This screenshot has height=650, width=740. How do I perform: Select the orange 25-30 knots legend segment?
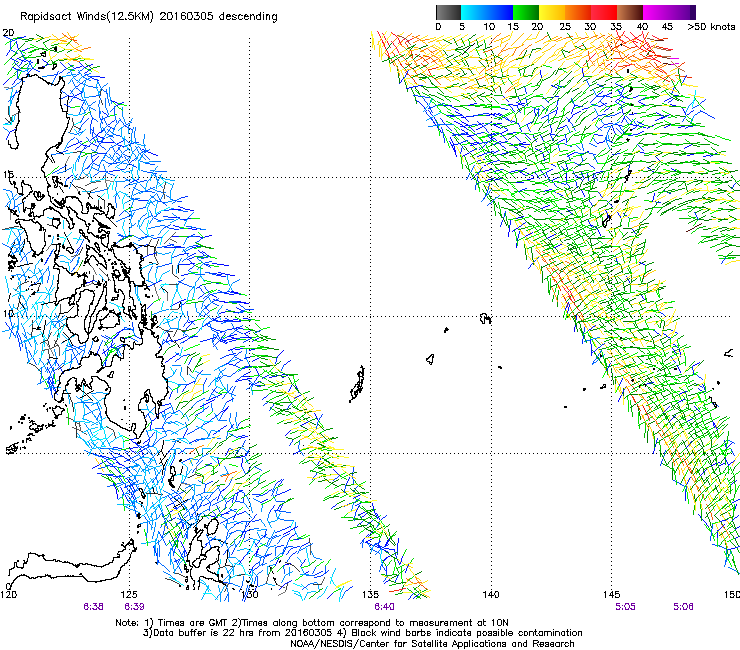click(x=578, y=12)
